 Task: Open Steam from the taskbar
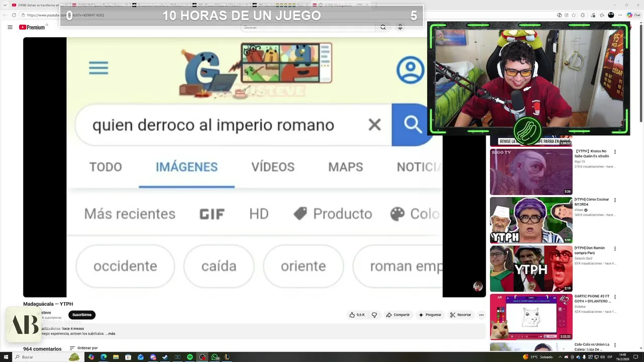click(165, 357)
